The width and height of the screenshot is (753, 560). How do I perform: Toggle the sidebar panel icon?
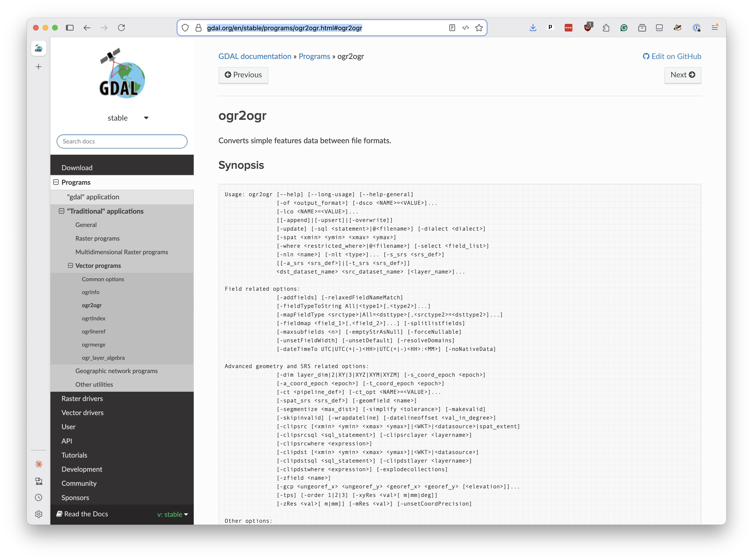point(70,28)
